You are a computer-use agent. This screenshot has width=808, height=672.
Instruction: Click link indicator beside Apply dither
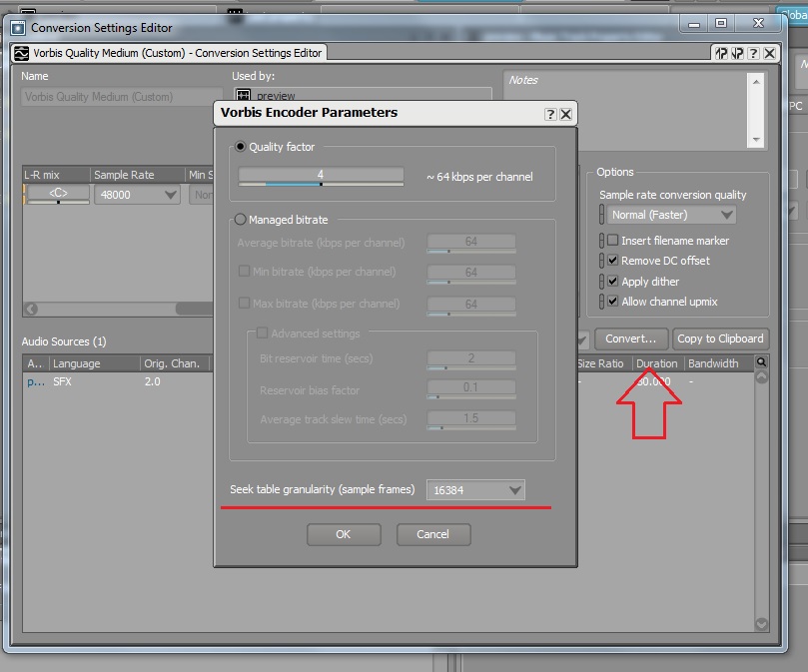click(601, 281)
